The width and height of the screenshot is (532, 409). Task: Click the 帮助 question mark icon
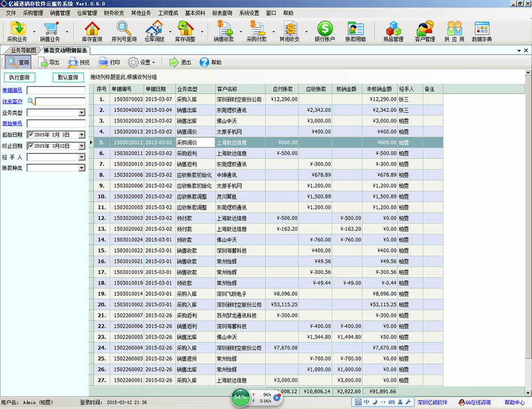[204, 62]
